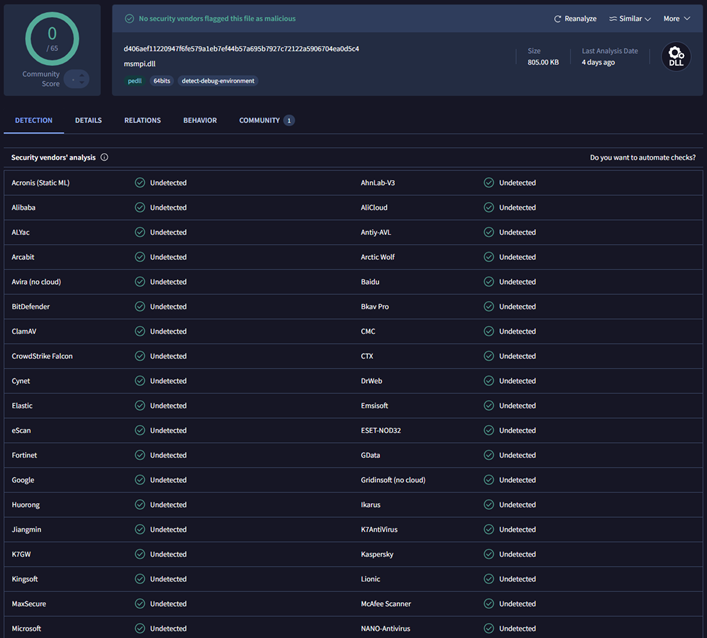Click the Reanalyze refresh icon
The image size is (707, 638).
pyautogui.click(x=557, y=19)
